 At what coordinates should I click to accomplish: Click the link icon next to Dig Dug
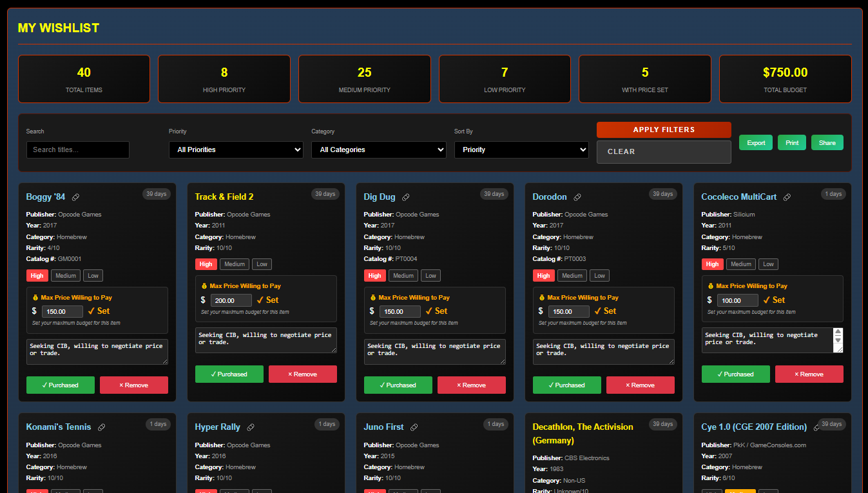(406, 197)
